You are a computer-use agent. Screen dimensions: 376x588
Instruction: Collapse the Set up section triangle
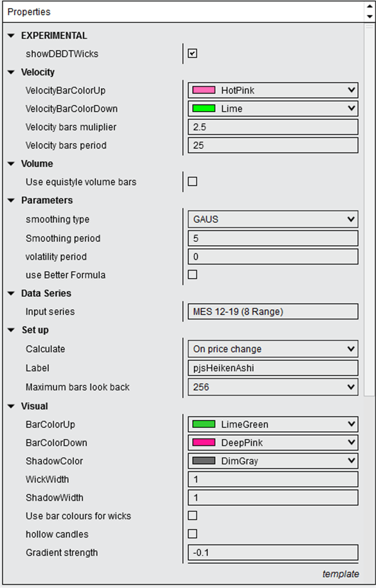pos(11,330)
